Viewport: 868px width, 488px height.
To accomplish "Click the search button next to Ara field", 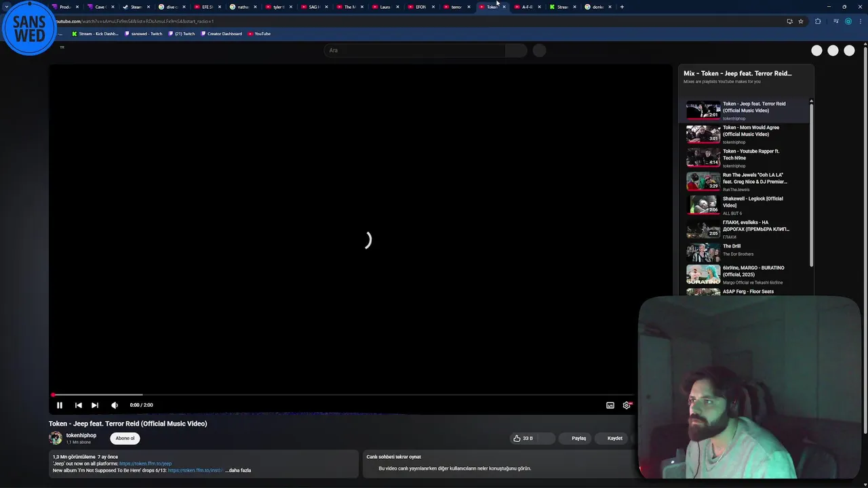I will pyautogui.click(x=516, y=50).
